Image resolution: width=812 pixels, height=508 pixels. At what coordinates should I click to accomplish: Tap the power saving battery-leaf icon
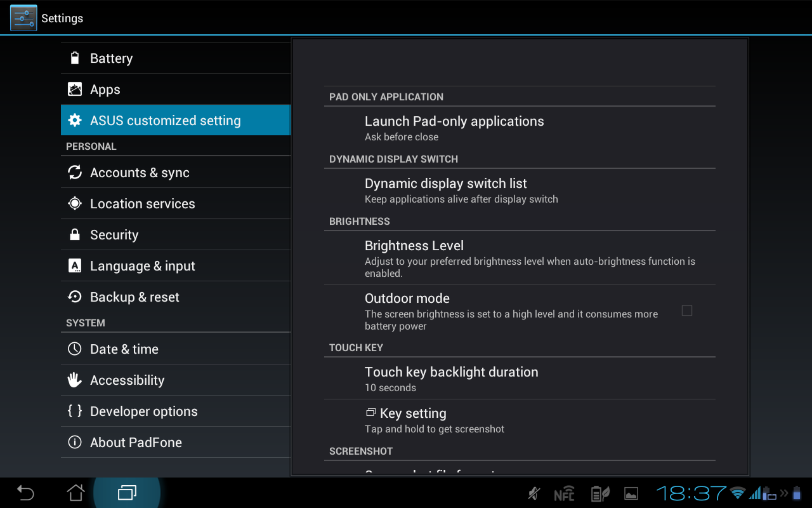pos(600,493)
